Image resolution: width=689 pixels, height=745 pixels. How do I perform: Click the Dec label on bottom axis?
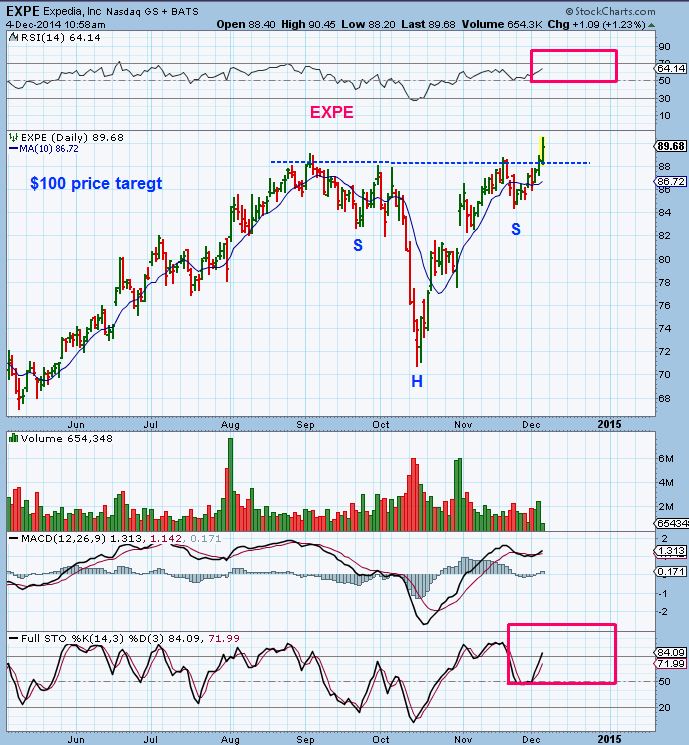click(x=531, y=740)
